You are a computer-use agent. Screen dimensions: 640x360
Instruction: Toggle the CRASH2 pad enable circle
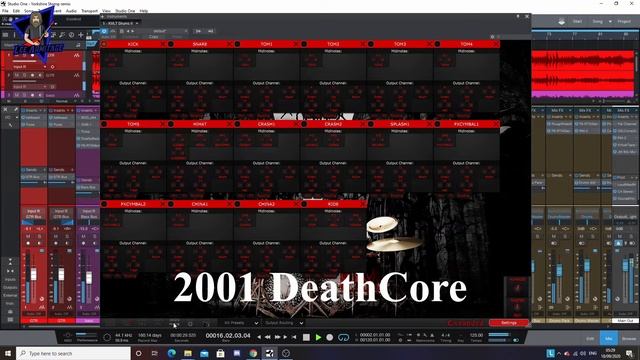coord(304,124)
